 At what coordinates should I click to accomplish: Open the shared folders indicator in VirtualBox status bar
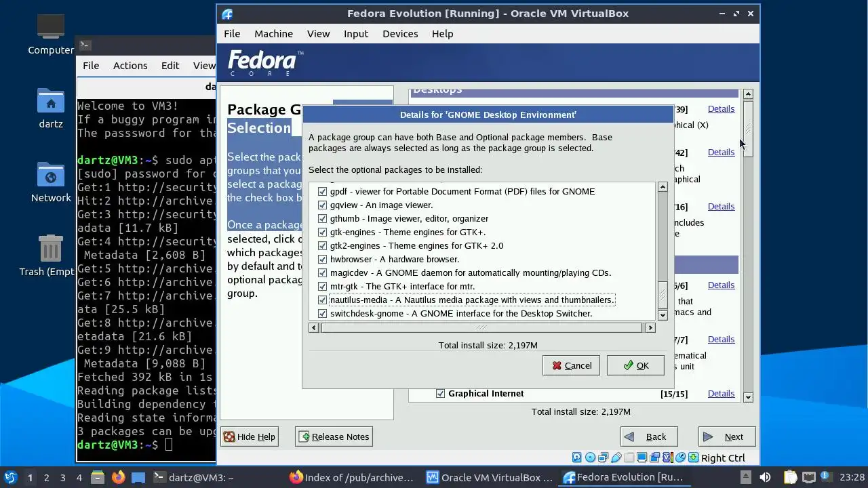[629, 457]
